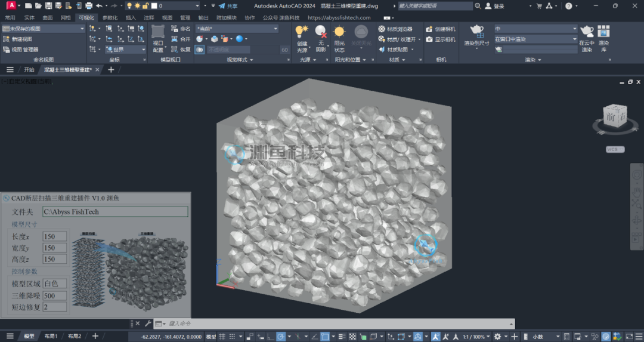This screenshot has width=644, height=342.
Task: Click Join viewports button
Action: (x=181, y=39)
